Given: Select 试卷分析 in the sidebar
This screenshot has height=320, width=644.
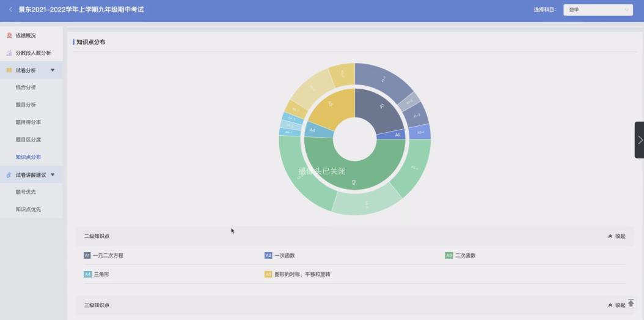Looking at the screenshot, I should (26, 70).
